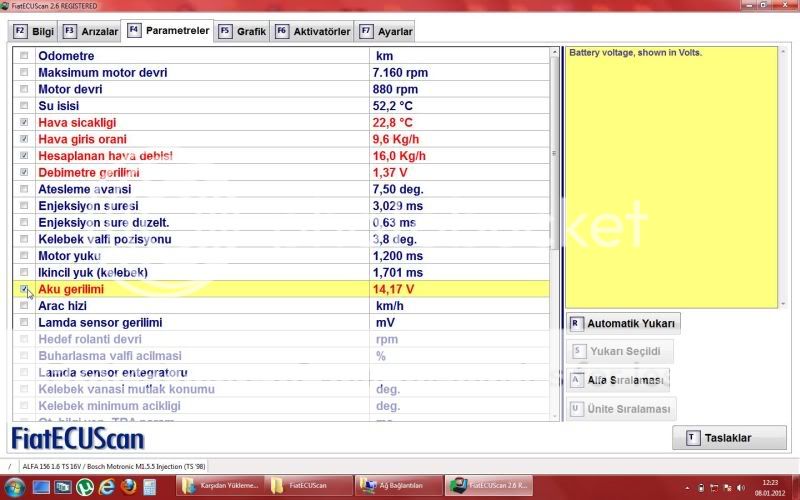Viewport: 800px width, 500px height.
Task: Select the Su isisi value 52,2 °C
Action: click(x=392, y=106)
